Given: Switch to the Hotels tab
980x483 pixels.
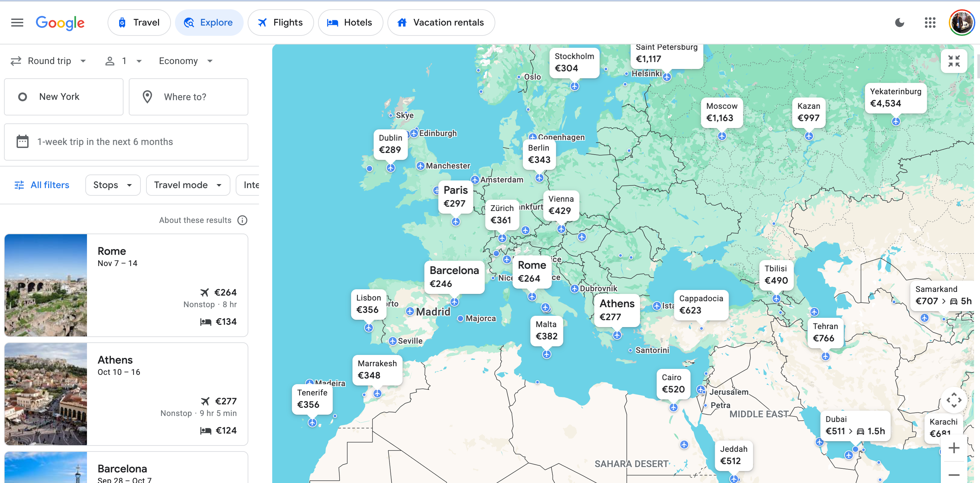Looking at the screenshot, I should 350,23.
